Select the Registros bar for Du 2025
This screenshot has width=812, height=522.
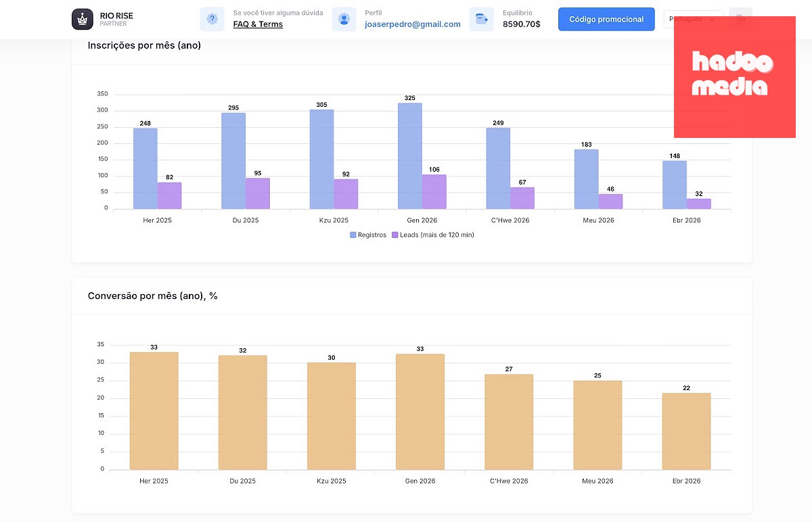[x=233, y=161]
